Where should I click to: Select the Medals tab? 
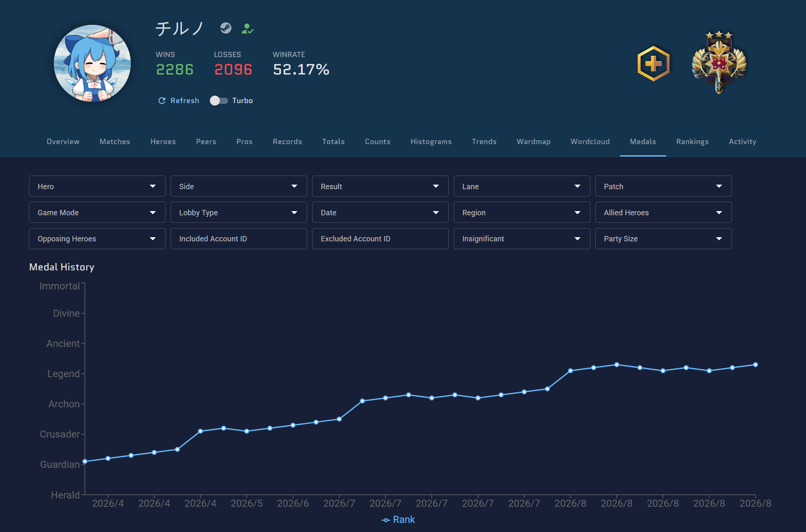pyautogui.click(x=643, y=142)
